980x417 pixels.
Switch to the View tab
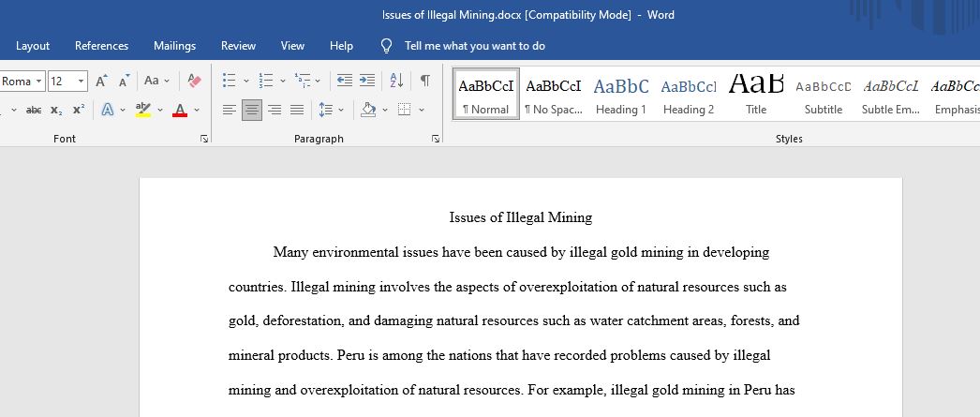tap(292, 46)
